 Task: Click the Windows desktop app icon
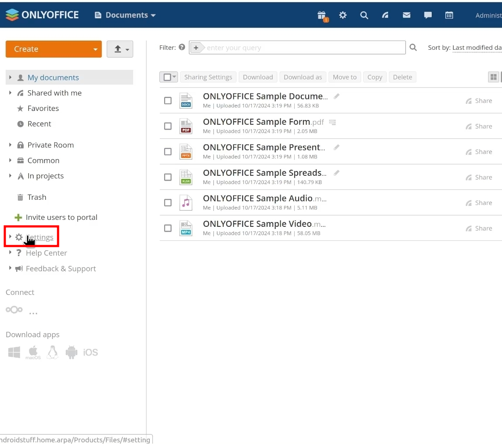(14, 352)
